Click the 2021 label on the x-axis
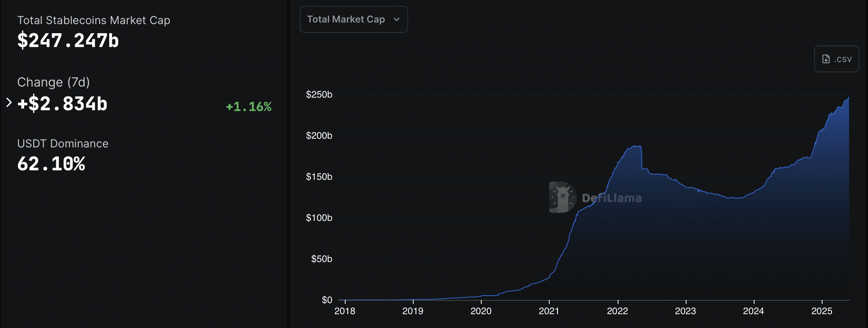The width and height of the screenshot is (868, 328). (549, 311)
